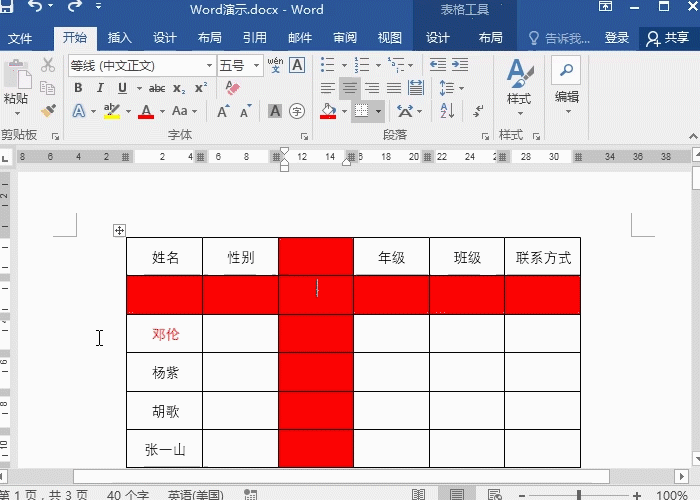Click the Character Border icon
This screenshot has width=700, height=500.
tap(297, 65)
